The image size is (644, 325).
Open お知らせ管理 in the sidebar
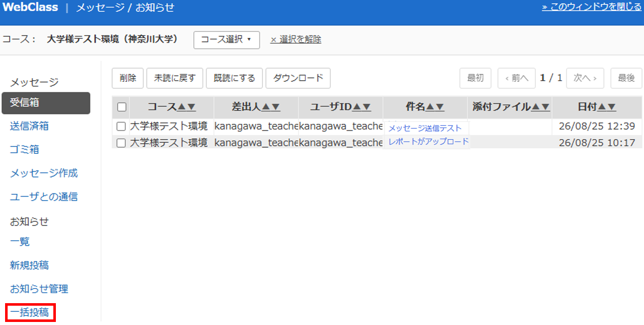[39, 289]
